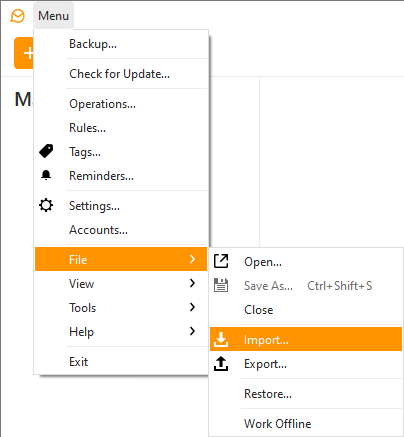The width and height of the screenshot is (404, 437).
Task: Click the tag icon beside Tags
Action: (x=46, y=151)
